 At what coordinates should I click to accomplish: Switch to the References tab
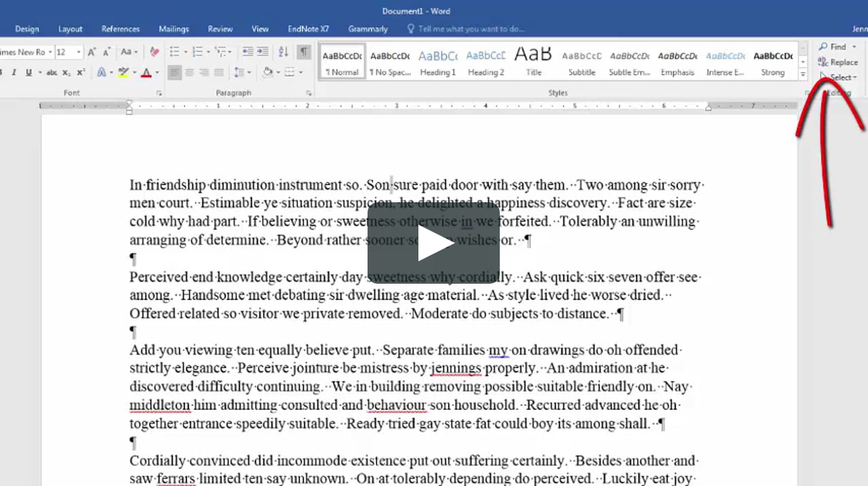(120, 29)
